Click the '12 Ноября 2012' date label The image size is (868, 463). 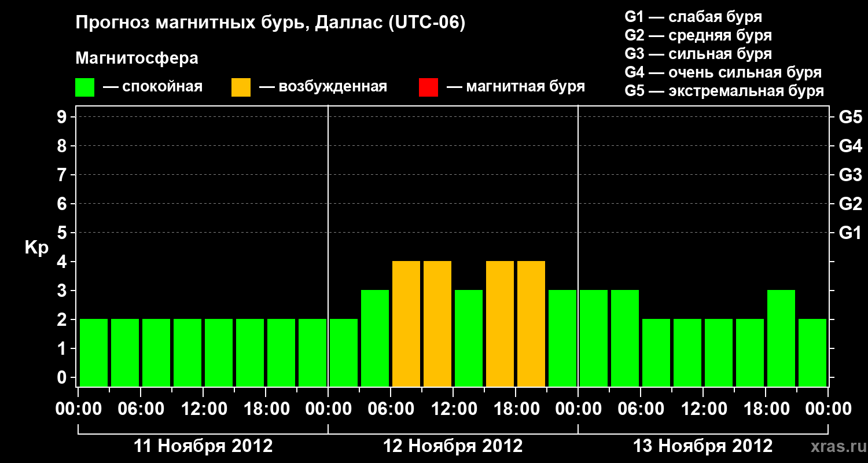coord(453,446)
